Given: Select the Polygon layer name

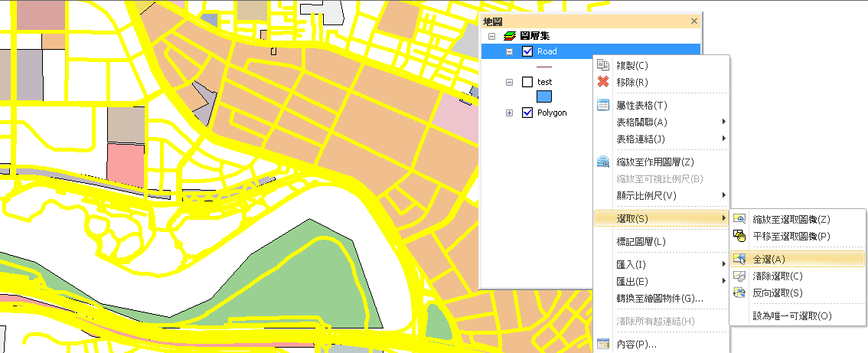Looking at the screenshot, I should (552, 113).
